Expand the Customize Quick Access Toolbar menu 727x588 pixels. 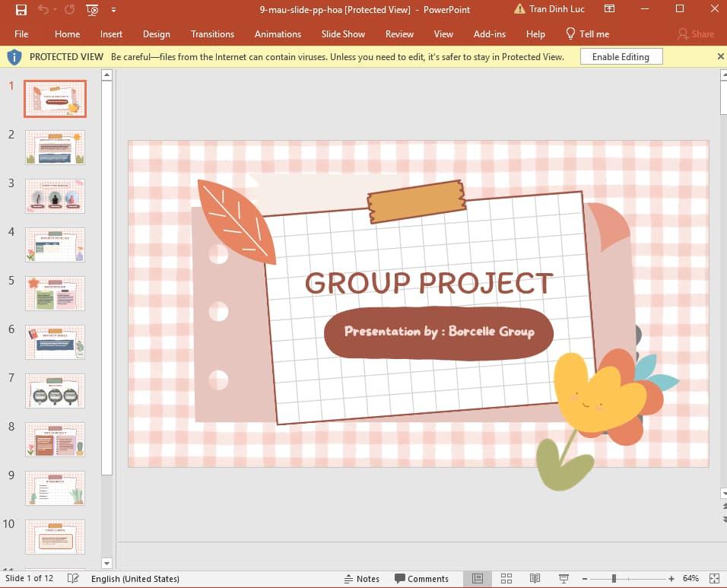click(113, 10)
